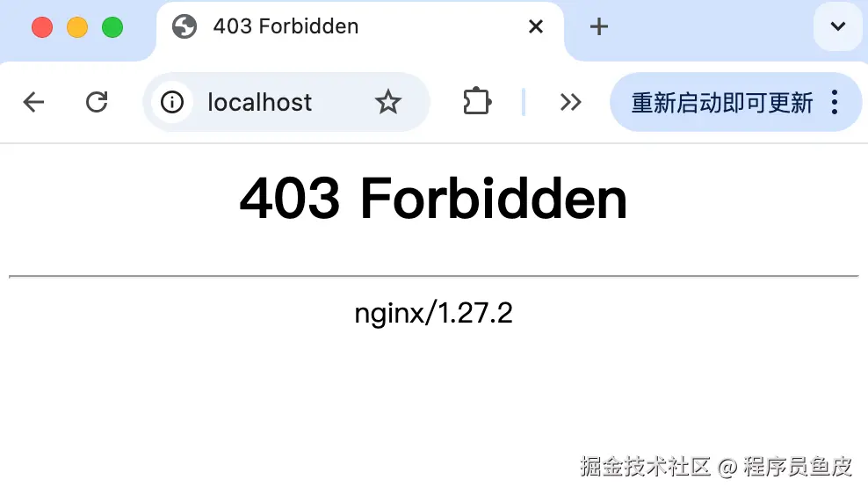Open Chrome's three-dot menu

point(835,102)
